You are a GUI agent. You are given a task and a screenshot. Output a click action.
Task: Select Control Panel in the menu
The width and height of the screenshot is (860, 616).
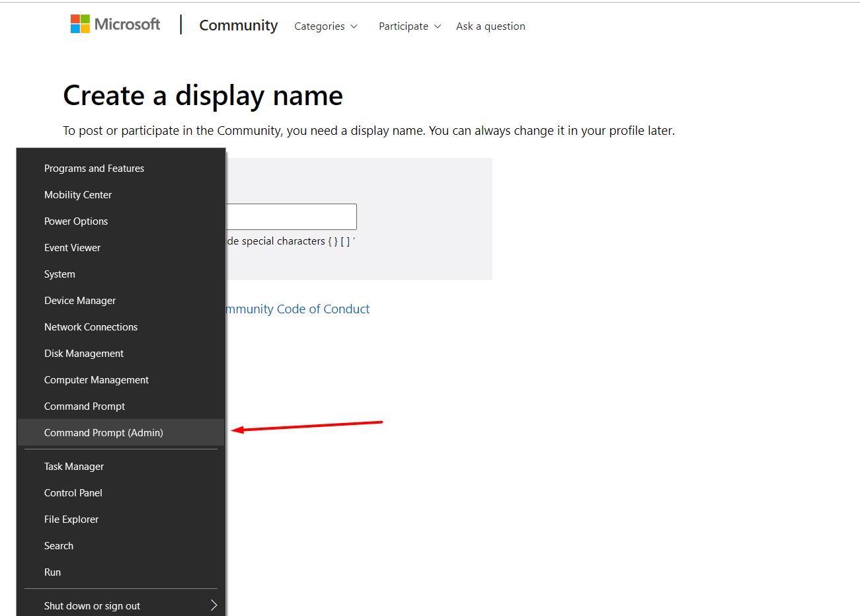click(73, 492)
